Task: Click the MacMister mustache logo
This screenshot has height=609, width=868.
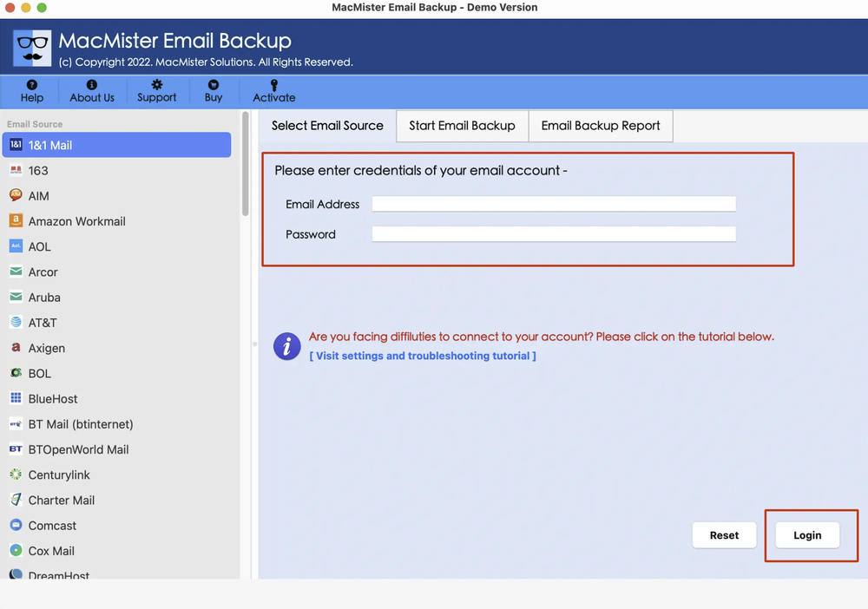Action: (32, 48)
